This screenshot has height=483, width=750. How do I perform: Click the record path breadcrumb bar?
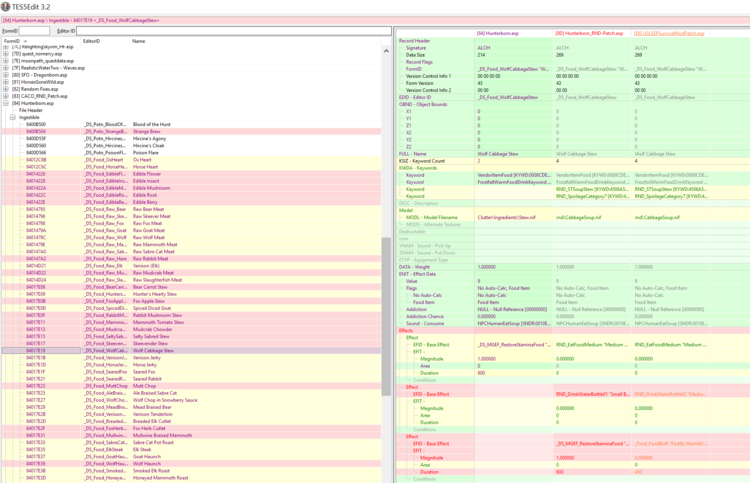pos(375,21)
